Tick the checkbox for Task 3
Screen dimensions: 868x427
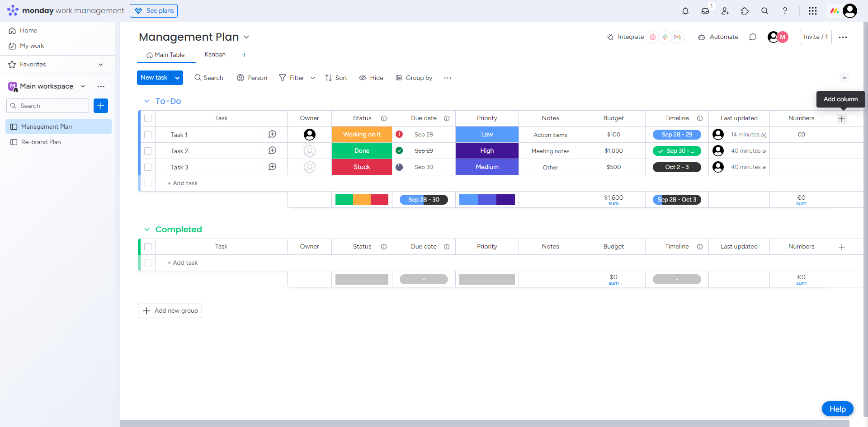[x=148, y=167]
